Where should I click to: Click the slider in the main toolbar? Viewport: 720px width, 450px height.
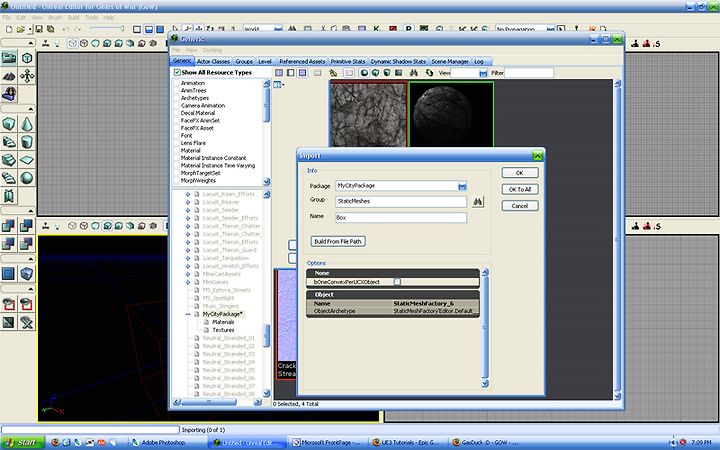[107, 29]
